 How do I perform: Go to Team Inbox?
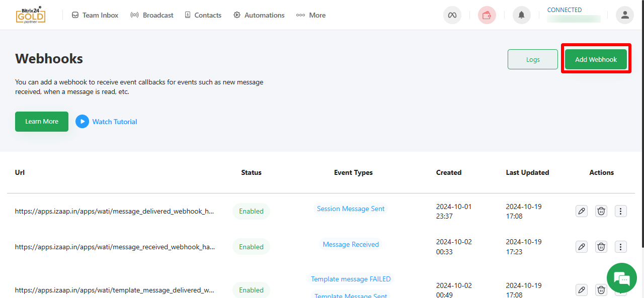[95, 15]
